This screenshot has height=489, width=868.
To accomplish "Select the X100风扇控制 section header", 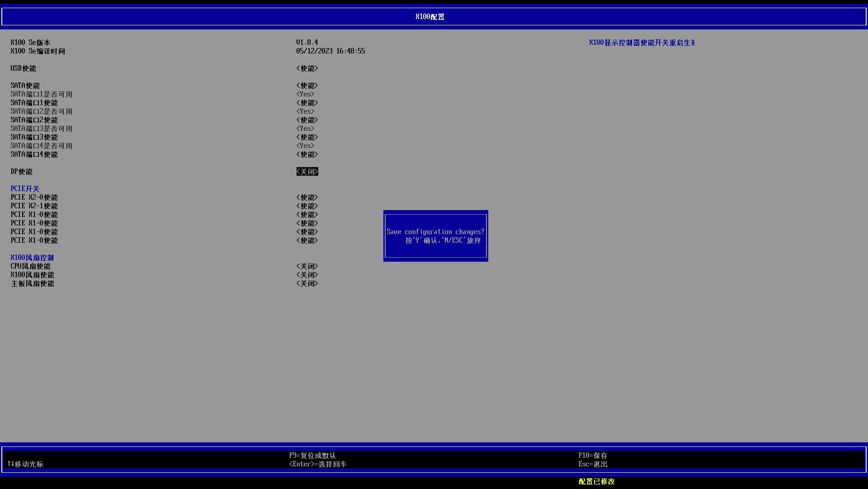I will pyautogui.click(x=32, y=258).
